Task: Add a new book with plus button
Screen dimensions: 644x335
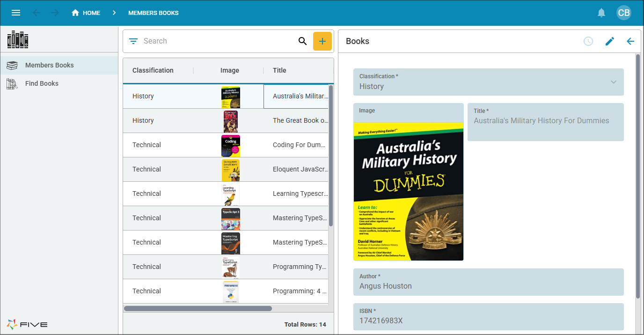Action: click(x=322, y=41)
